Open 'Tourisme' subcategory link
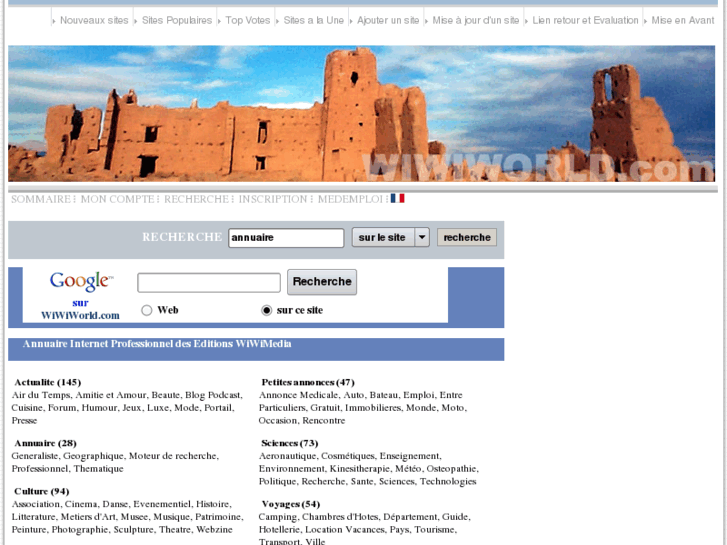Viewport: 727px width, 545px height. tap(434, 529)
